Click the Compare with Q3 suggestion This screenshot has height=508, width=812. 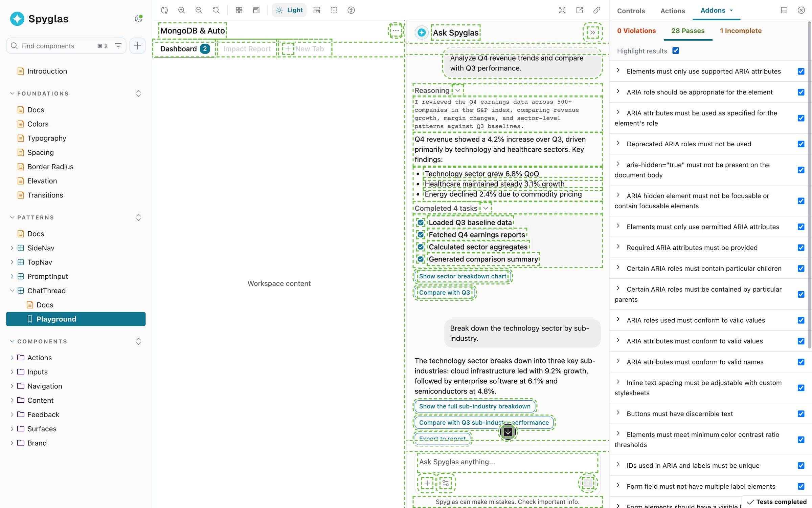445,293
